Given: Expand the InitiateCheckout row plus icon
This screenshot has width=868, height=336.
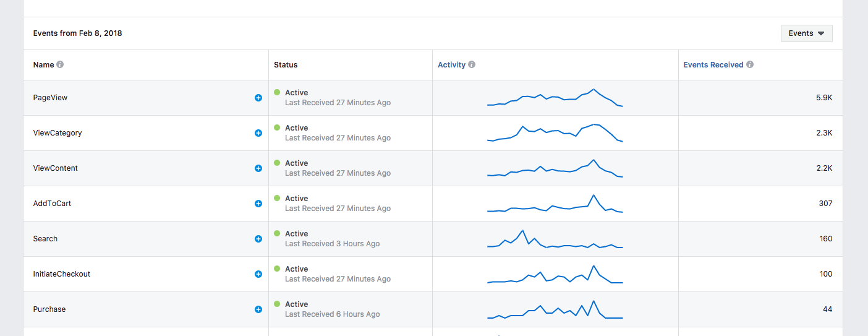Looking at the screenshot, I should (258, 274).
